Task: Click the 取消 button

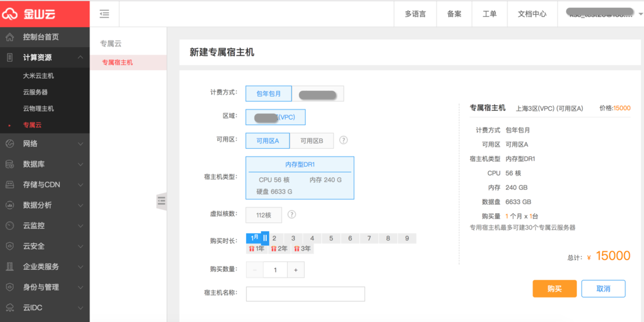Action: point(603,289)
